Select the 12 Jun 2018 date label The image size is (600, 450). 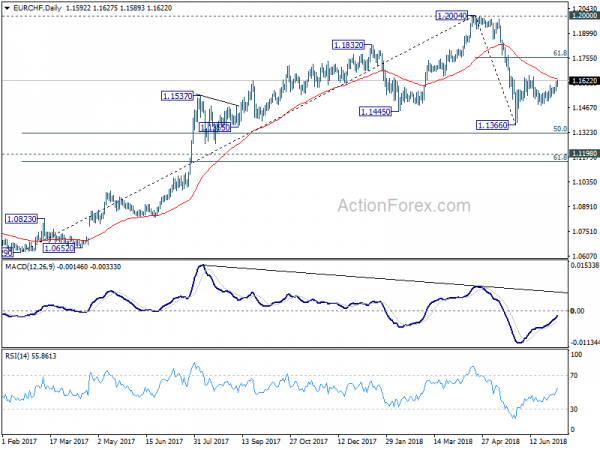pos(548,441)
